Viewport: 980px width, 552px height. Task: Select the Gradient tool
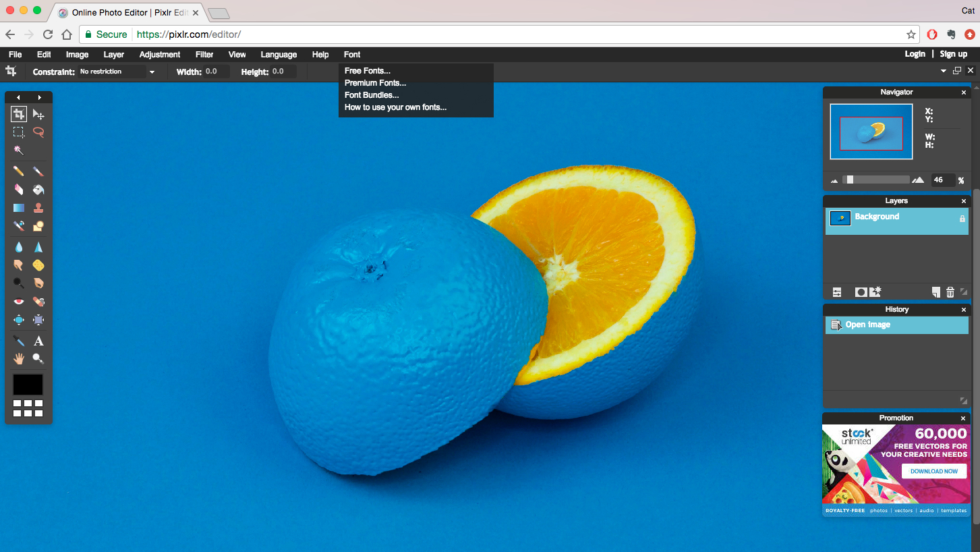tap(18, 207)
